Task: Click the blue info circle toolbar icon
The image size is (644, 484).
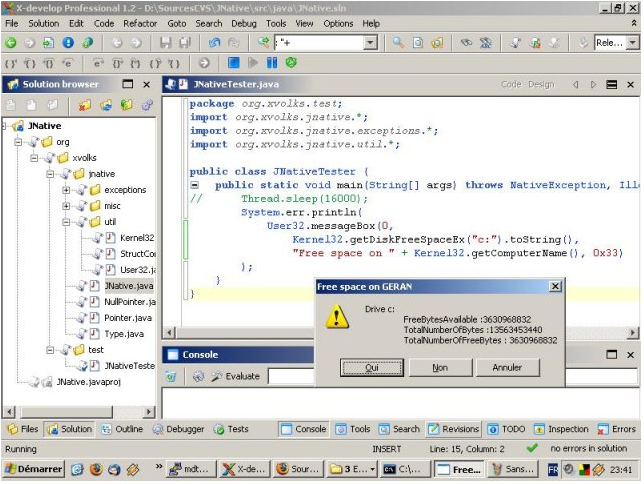Action: 68,42
